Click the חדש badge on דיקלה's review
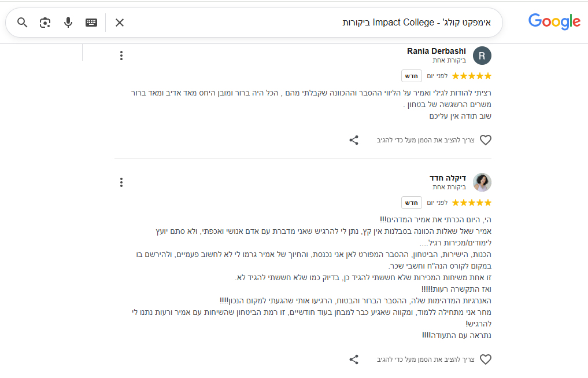Image resolution: width=588 pixels, height=378 pixels. [x=411, y=203]
